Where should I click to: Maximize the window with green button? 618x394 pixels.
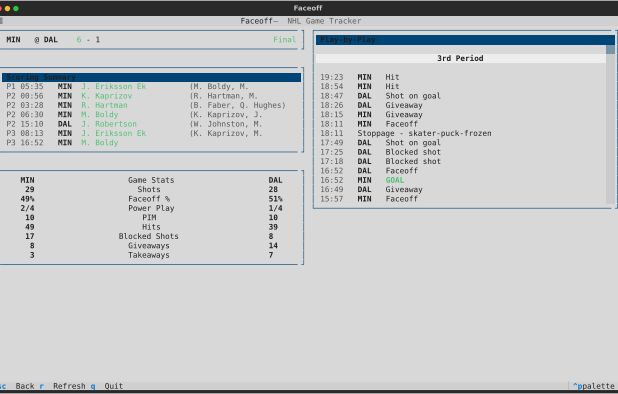tap(16, 8)
